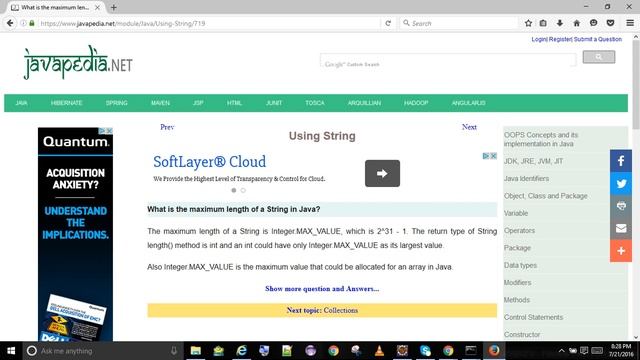Screen dimensions: 640x360
Task: Open more share options with the orange plus
Action: 621,251
